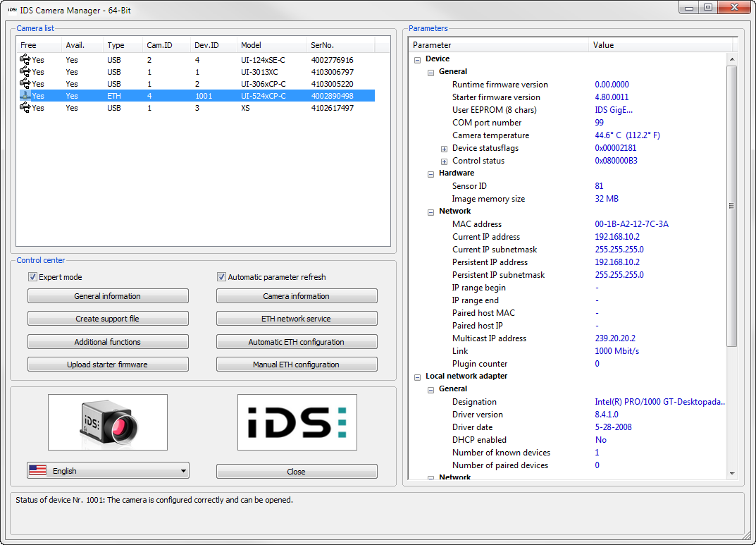
Task: Sort camera list by Avail. column
Action: click(82, 45)
